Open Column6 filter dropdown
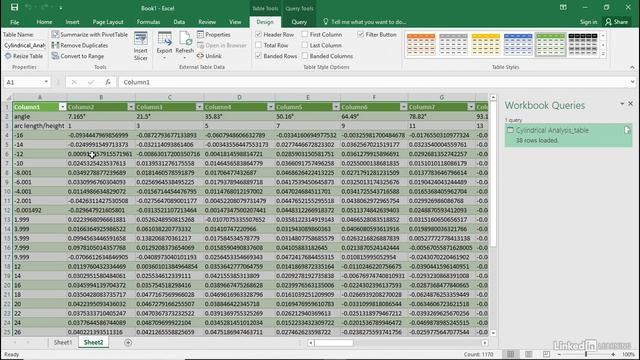640x360 pixels. click(403, 107)
